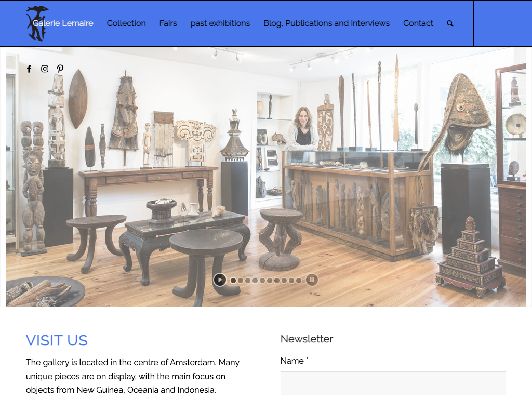Screen dimensions: 532x399
Task: Click the Galerie Lemaire title text
Action: (x=63, y=23)
